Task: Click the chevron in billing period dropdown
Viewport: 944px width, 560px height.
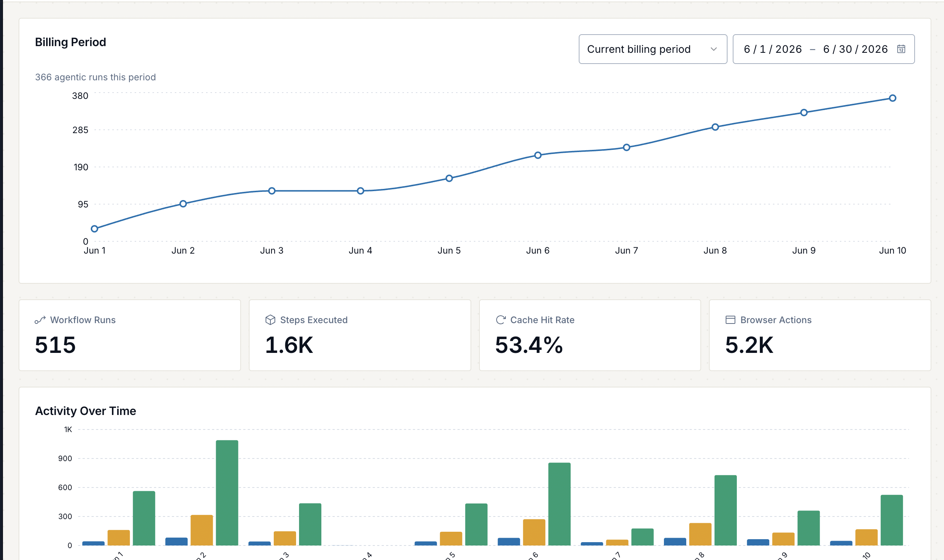Action: click(713, 49)
